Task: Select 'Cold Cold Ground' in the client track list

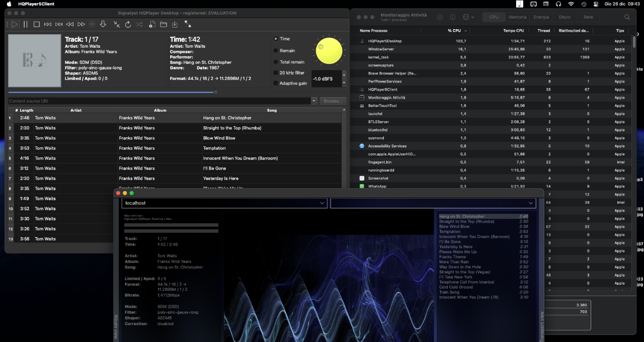Action: click(484, 287)
